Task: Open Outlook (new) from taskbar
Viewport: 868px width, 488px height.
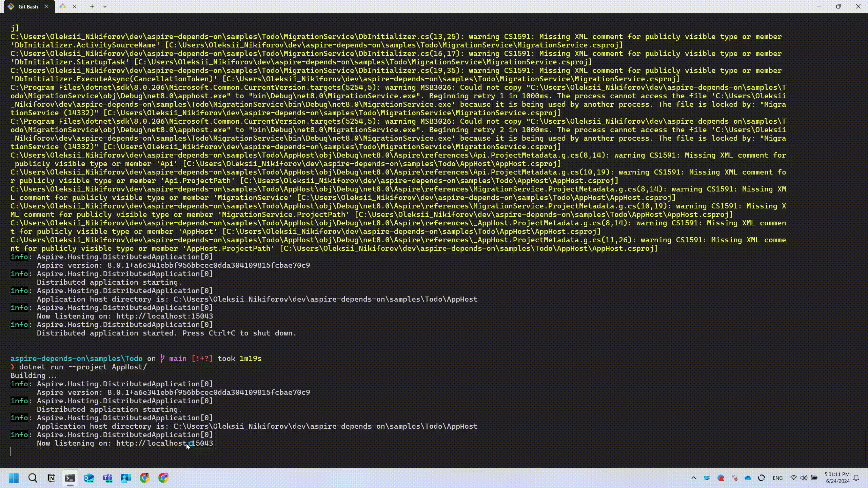Action: pos(89,478)
